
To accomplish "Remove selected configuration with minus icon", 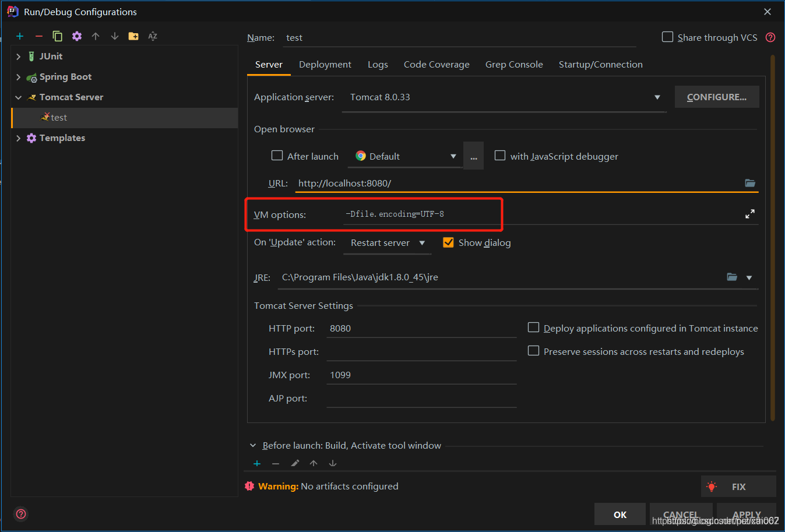I will pos(39,36).
